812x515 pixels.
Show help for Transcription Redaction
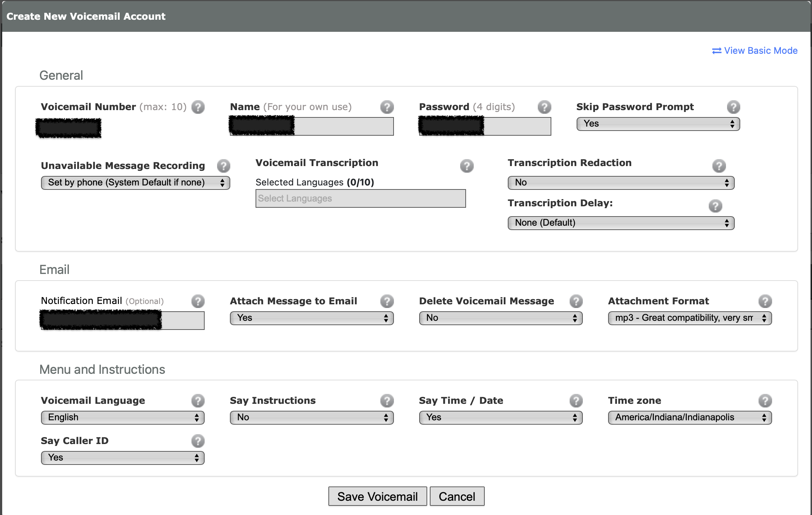719,166
